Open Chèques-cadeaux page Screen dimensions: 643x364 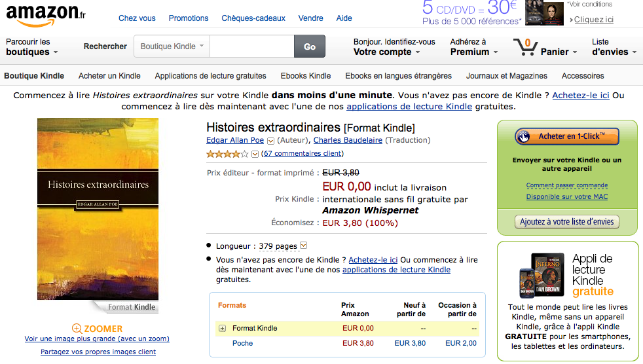[253, 18]
